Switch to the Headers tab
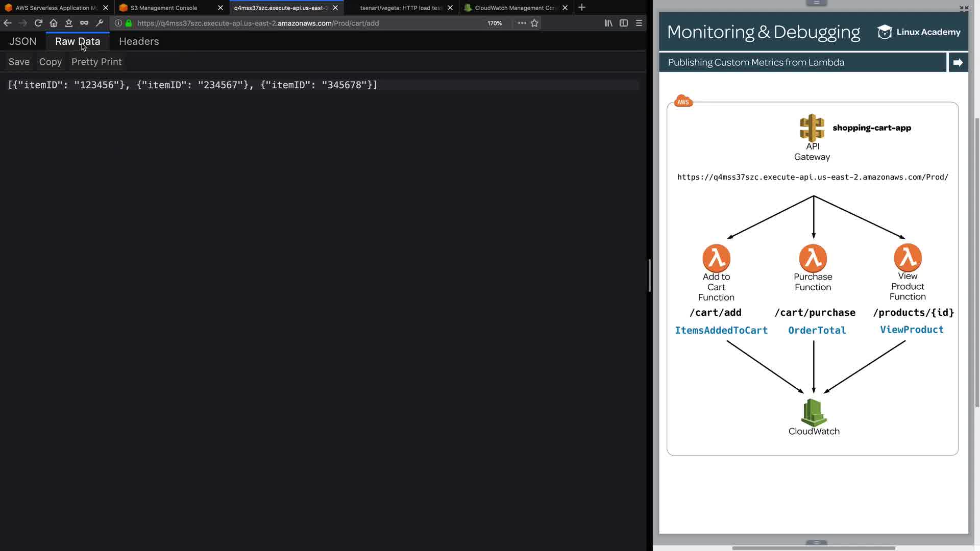 click(x=139, y=41)
